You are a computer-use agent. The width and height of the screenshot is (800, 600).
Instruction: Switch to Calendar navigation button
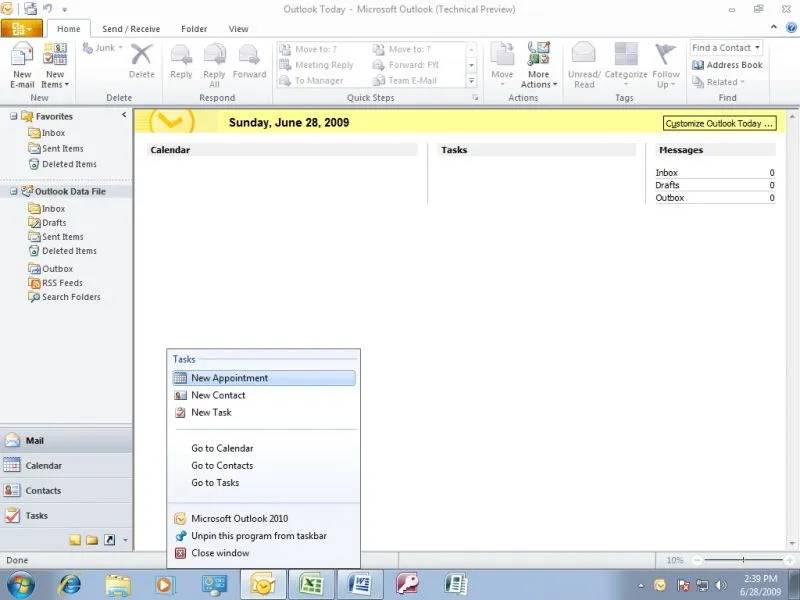43,466
